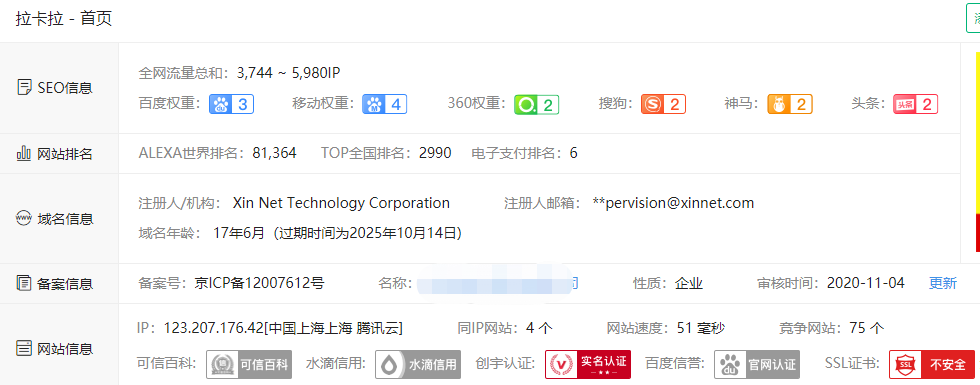The width and height of the screenshot is (980, 385).
Task: Select the SEO信息 section label
Action: coord(54,88)
